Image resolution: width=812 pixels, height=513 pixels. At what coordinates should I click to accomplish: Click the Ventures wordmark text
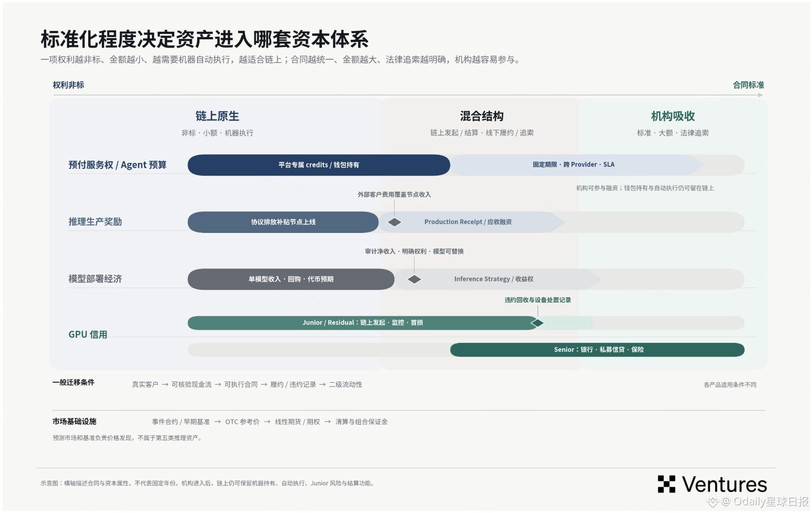(x=724, y=484)
